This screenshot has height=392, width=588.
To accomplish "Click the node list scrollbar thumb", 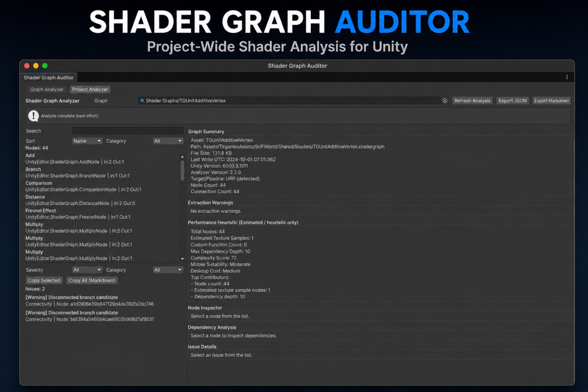I will pos(182,170).
